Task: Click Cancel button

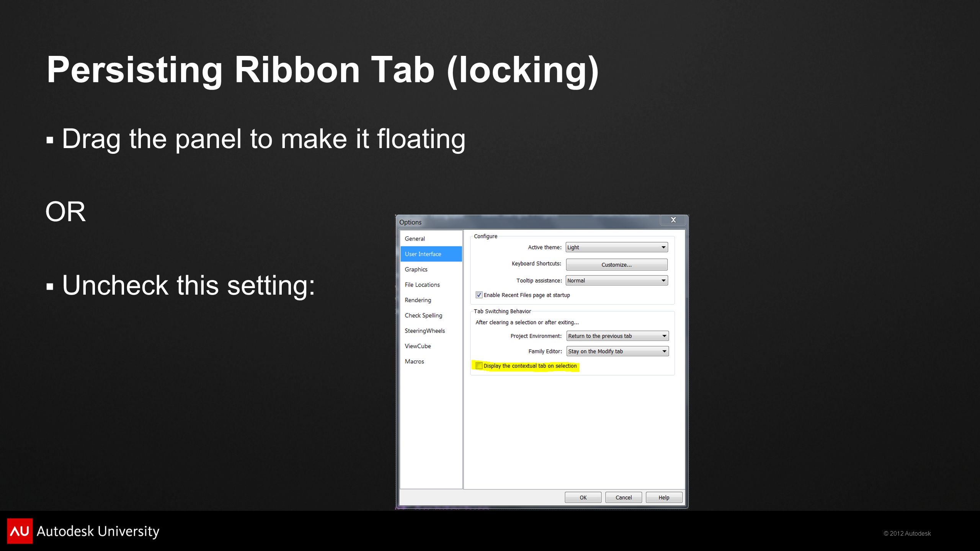Action: click(x=623, y=497)
